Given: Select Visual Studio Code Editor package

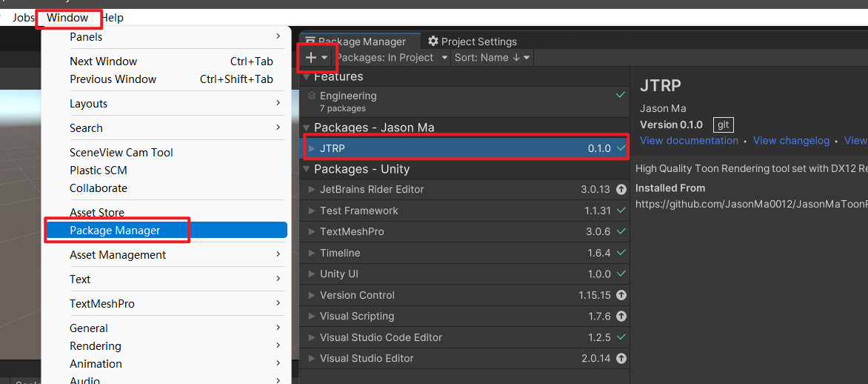Looking at the screenshot, I should (464, 337).
